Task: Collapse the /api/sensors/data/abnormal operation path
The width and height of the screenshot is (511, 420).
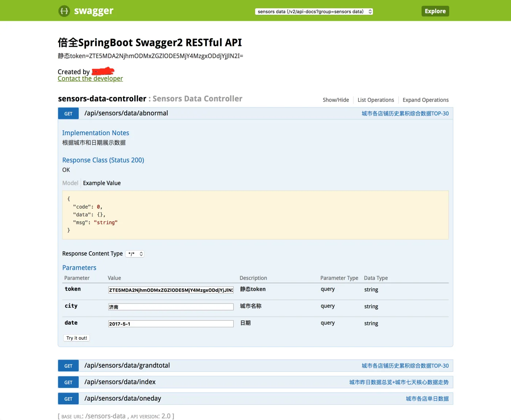Action: click(x=126, y=113)
